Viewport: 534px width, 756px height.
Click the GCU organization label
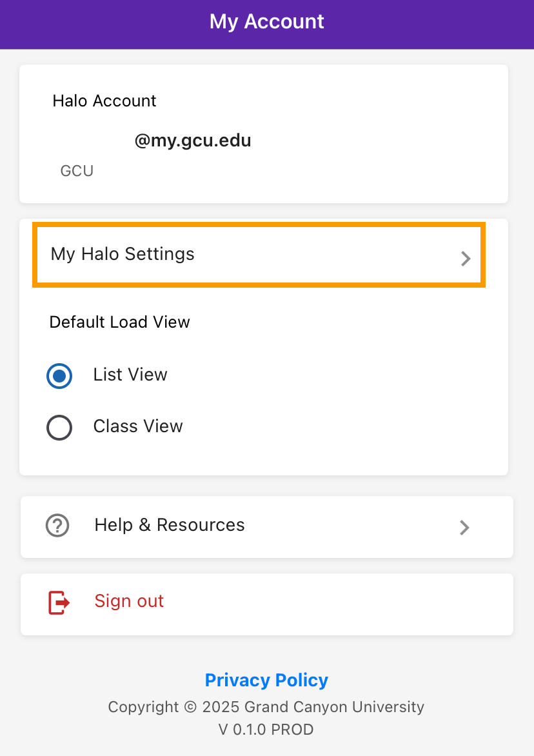pos(77,171)
